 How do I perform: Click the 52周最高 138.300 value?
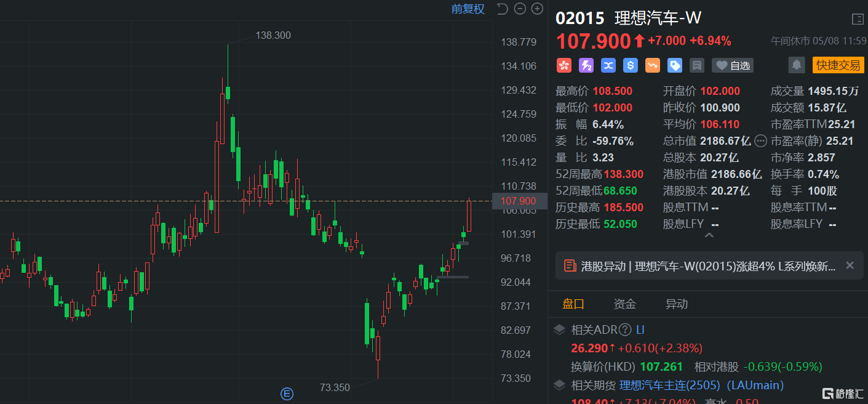(x=624, y=174)
